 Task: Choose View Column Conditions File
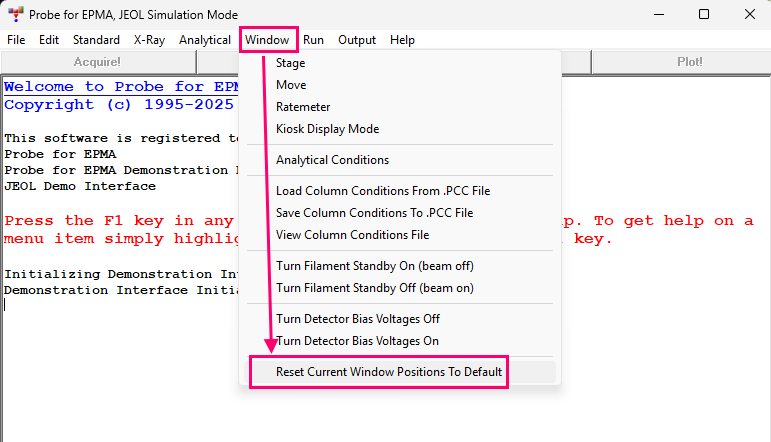[x=352, y=235]
